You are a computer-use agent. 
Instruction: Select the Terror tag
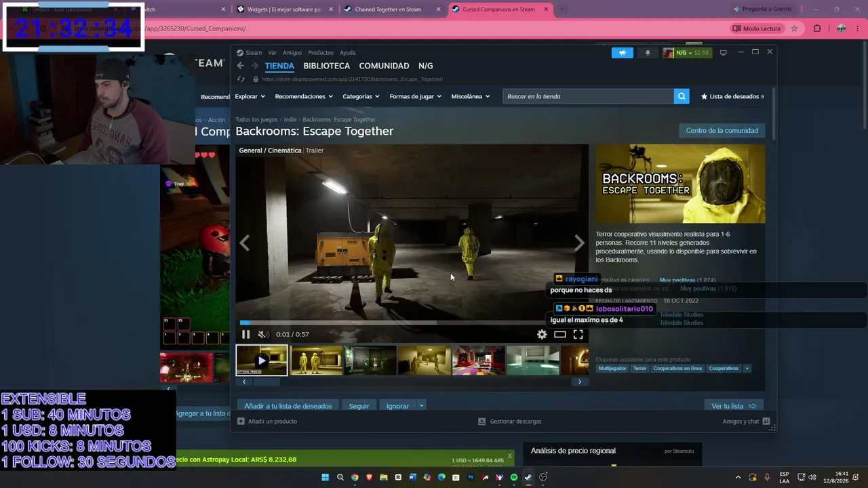[x=639, y=369]
